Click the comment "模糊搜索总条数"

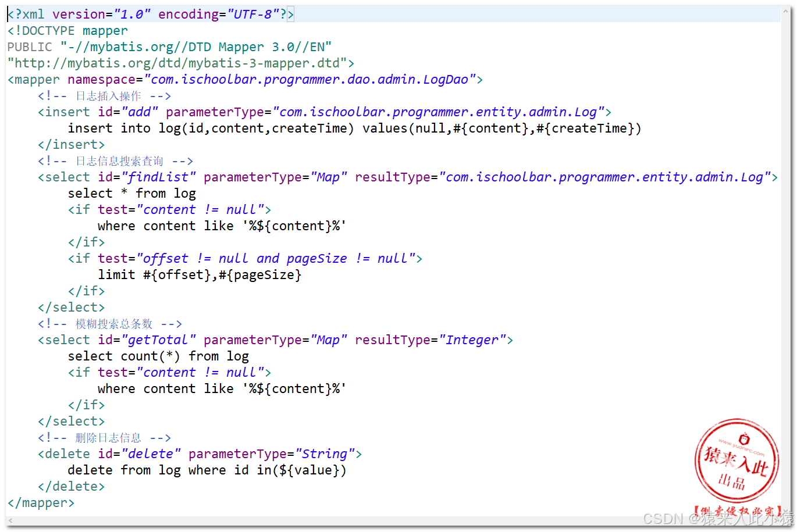point(110,324)
